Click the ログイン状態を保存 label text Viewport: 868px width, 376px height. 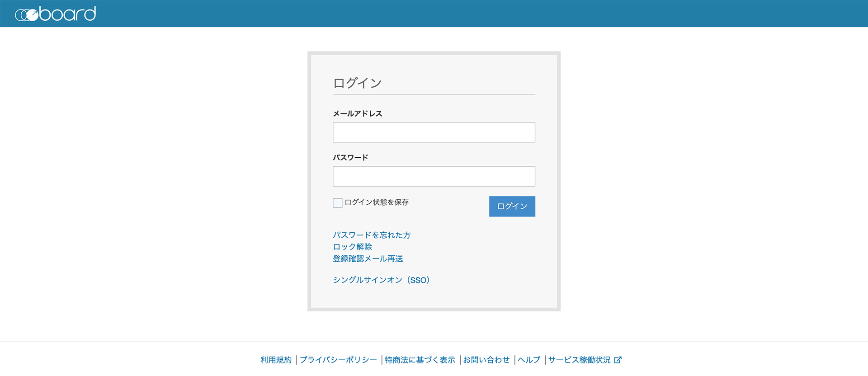pyautogui.click(x=377, y=202)
